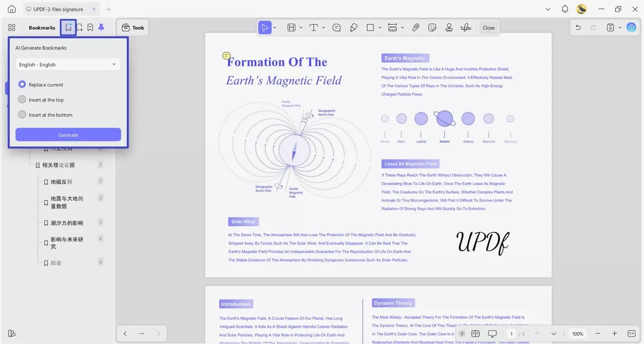Select the text T tool
The image size is (644, 344).
pyautogui.click(x=314, y=28)
